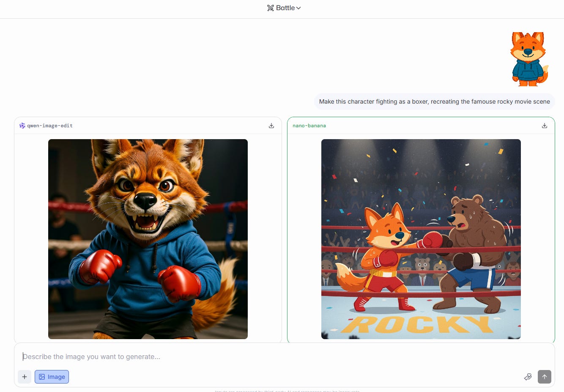Open the uploaded fox character thumbnail
The image size is (564, 392).
tap(529, 59)
